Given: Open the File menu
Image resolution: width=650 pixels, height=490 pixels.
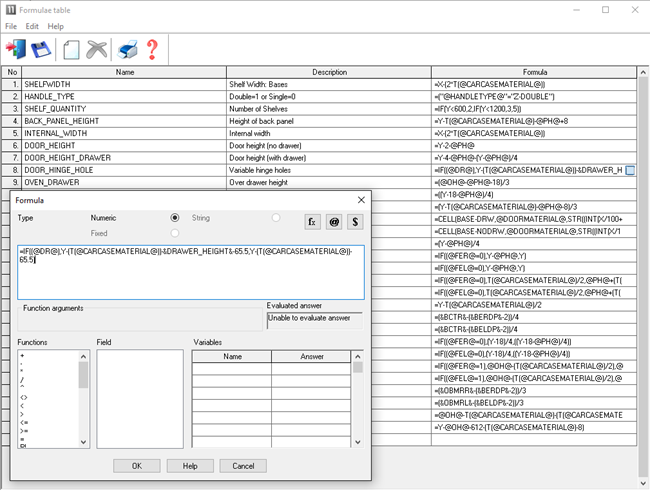Looking at the screenshot, I should pos(11,26).
